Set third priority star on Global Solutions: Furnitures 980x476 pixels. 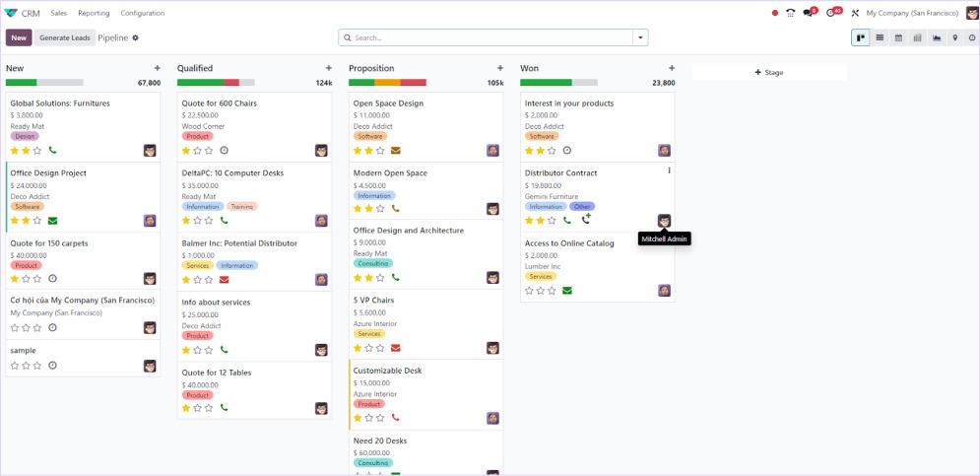click(36, 150)
